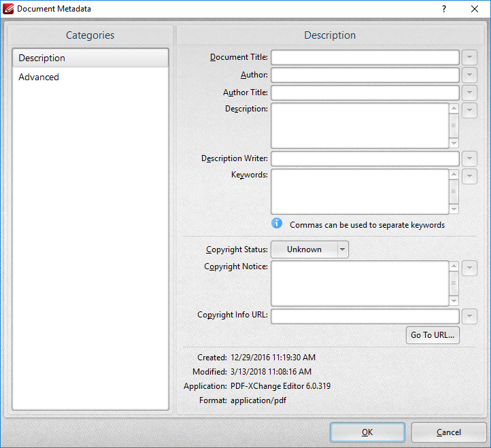
Task: Select the Description category
Action: [90, 58]
